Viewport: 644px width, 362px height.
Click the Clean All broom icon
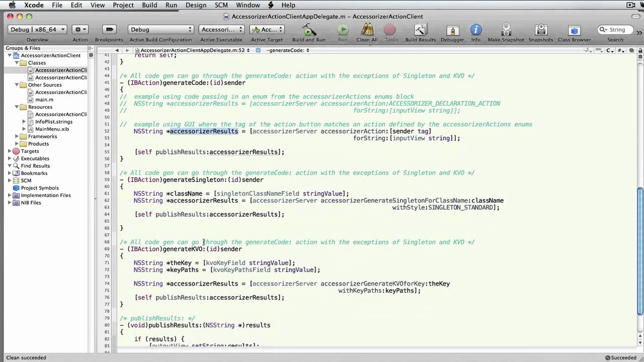coord(367,30)
